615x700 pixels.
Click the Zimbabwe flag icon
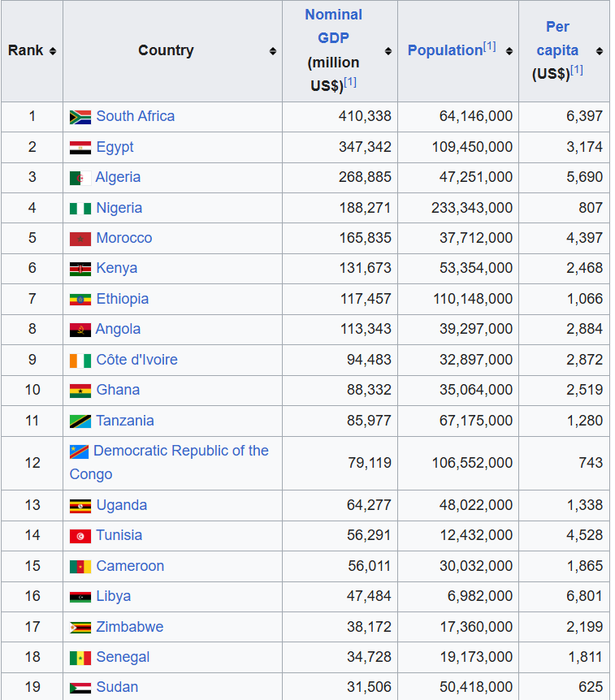80,628
